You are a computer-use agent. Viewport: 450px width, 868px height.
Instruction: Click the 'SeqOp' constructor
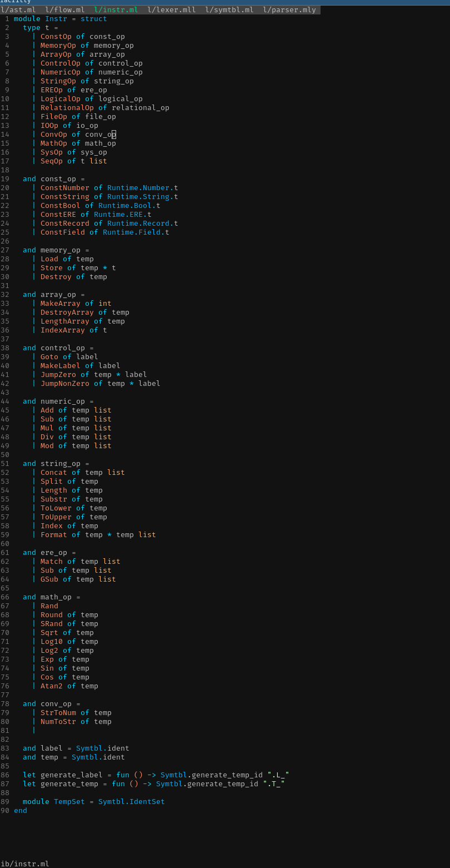(x=52, y=161)
